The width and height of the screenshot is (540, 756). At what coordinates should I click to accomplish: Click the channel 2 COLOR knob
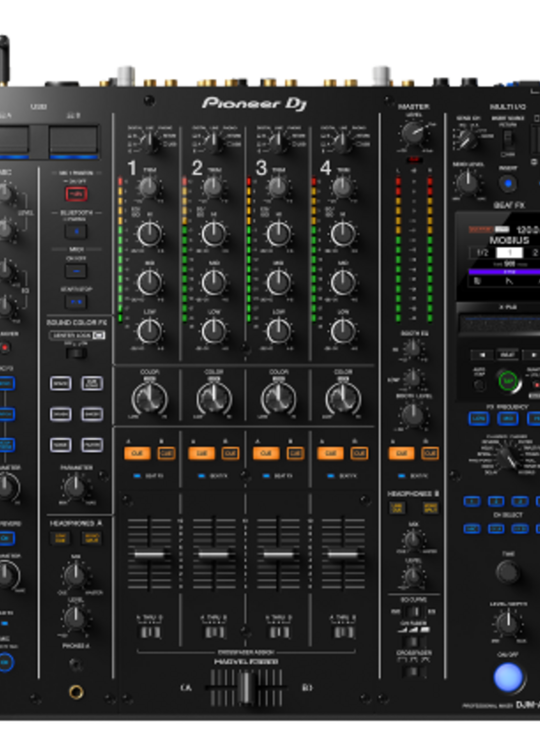click(x=214, y=398)
